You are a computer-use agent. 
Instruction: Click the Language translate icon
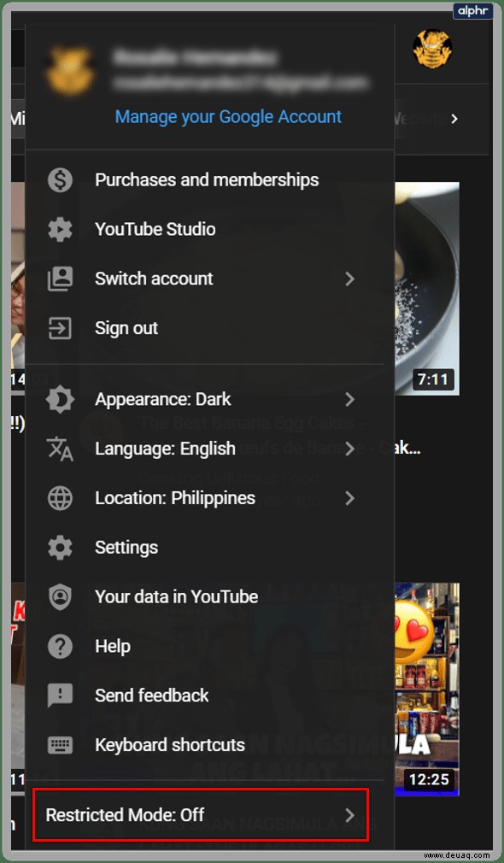tap(60, 449)
